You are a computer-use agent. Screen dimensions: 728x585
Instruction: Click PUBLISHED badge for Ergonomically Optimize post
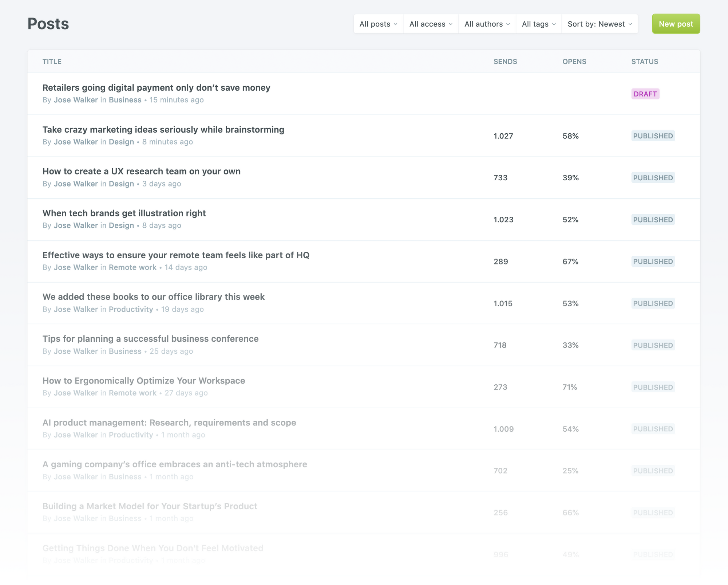tap(653, 387)
